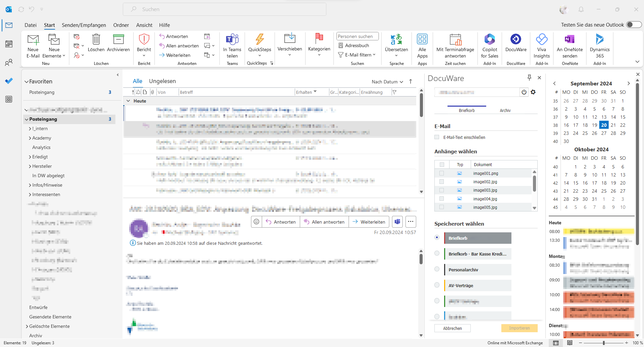Toggle Testen Sie das neue Outlook switch
The width and height of the screenshot is (644, 347).
tap(634, 25)
